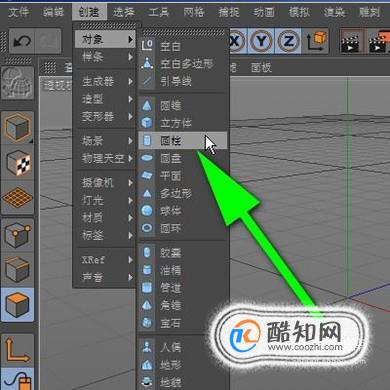
Task: Click the workplane orange grid icon
Action: pos(18,197)
